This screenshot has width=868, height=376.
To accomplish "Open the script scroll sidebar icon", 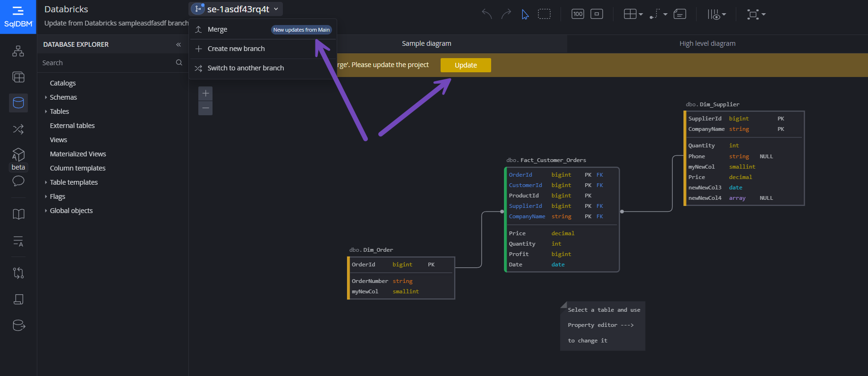I will [x=18, y=299].
